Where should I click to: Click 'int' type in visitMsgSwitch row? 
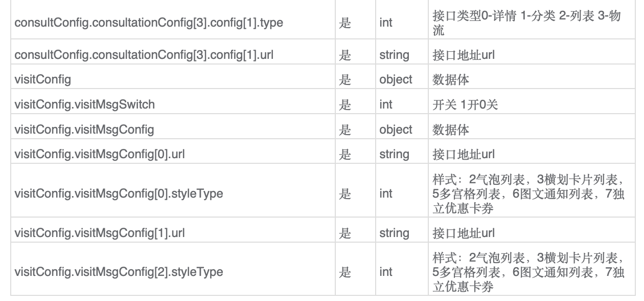[x=385, y=105]
